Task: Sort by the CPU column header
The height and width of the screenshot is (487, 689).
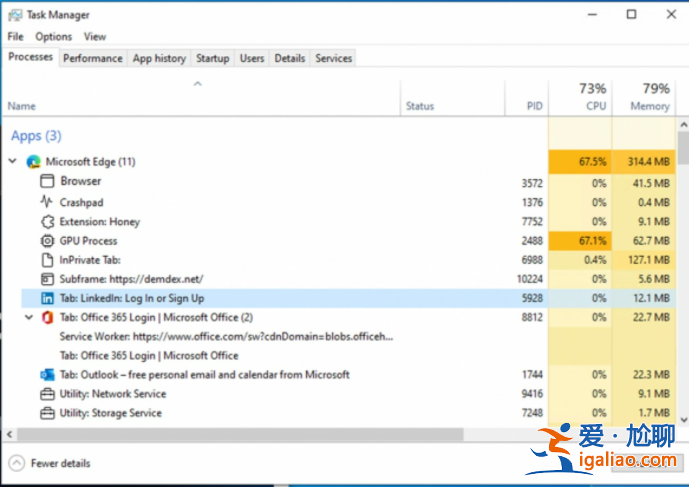Action: click(x=580, y=98)
